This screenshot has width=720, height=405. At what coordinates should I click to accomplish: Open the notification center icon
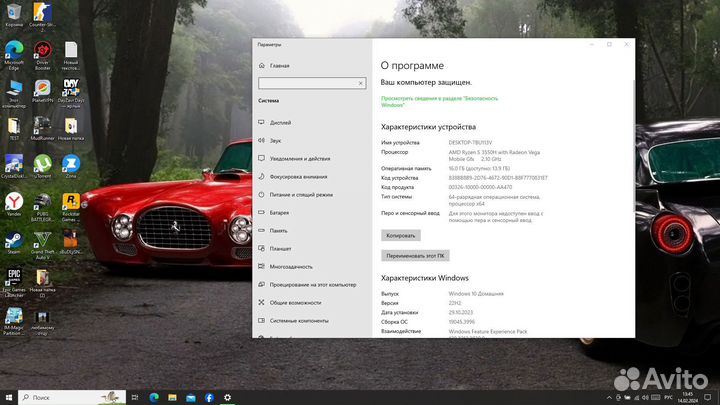pos(708,397)
